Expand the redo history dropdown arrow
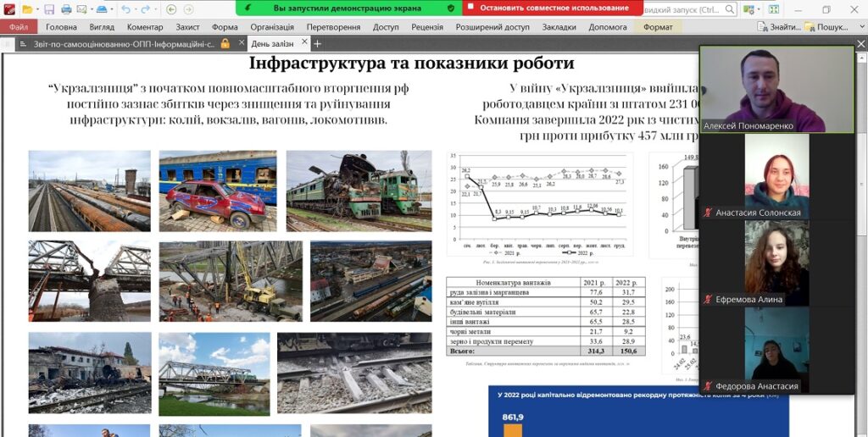Image resolution: width=868 pixels, height=437 pixels. tap(155, 9)
